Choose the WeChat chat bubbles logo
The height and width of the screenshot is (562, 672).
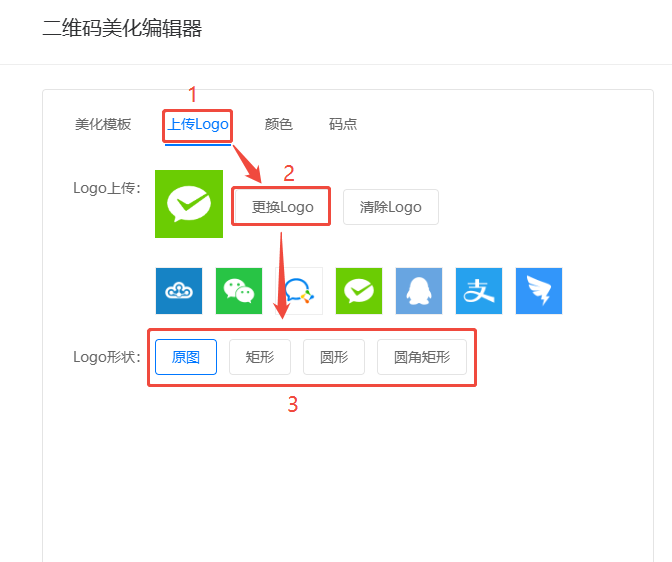[x=239, y=291]
